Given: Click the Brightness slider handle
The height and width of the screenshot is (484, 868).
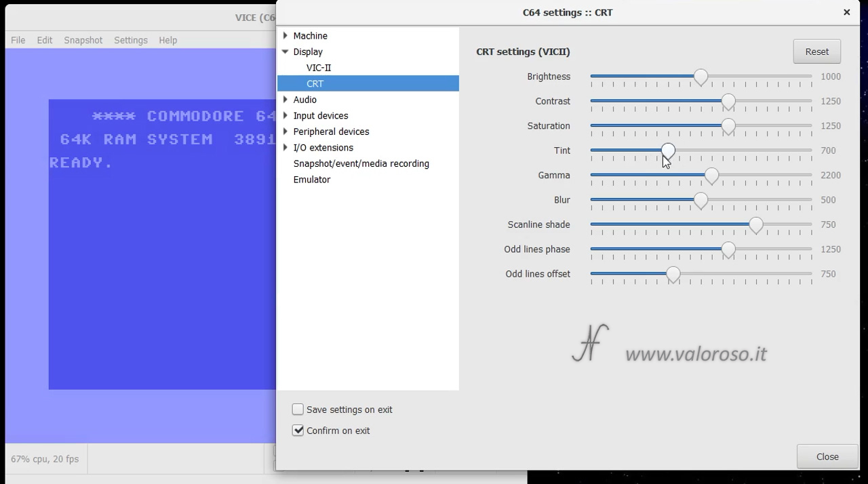Looking at the screenshot, I should tap(701, 77).
